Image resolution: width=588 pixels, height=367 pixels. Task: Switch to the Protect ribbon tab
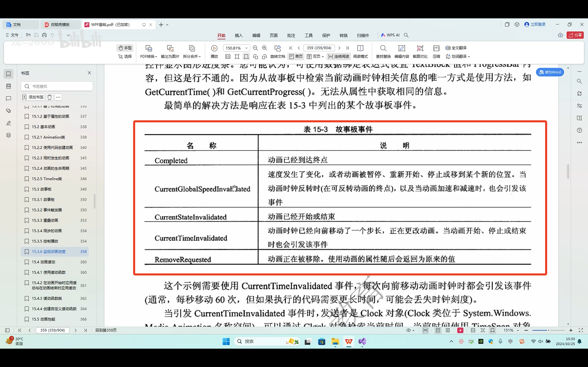pos(326,35)
